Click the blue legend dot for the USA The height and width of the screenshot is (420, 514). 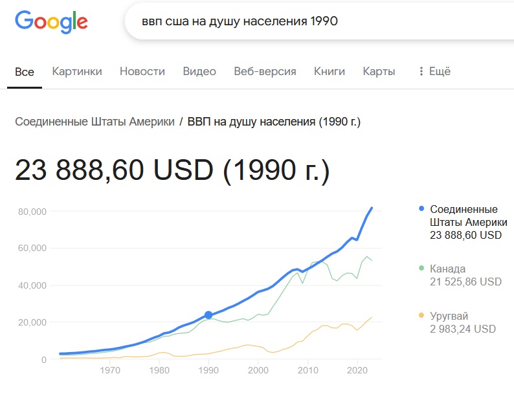(x=421, y=208)
